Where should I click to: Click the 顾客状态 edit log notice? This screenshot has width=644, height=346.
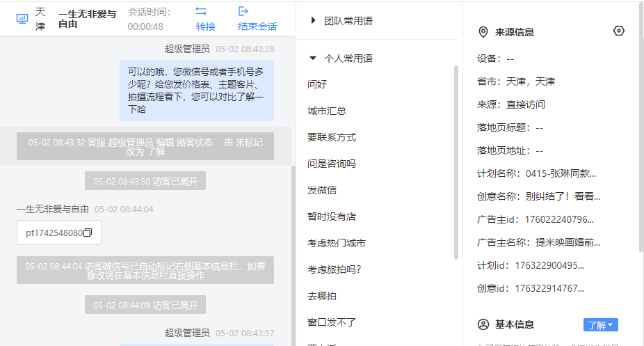(145, 146)
